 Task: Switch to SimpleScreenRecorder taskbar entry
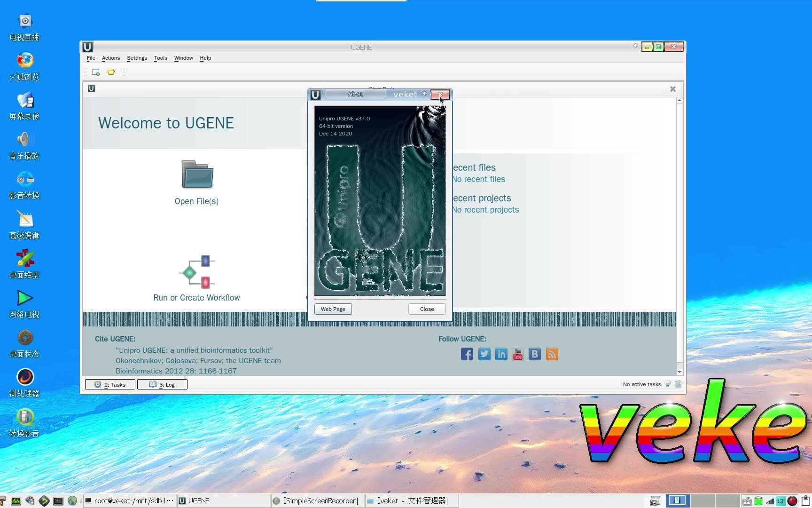pyautogui.click(x=318, y=501)
